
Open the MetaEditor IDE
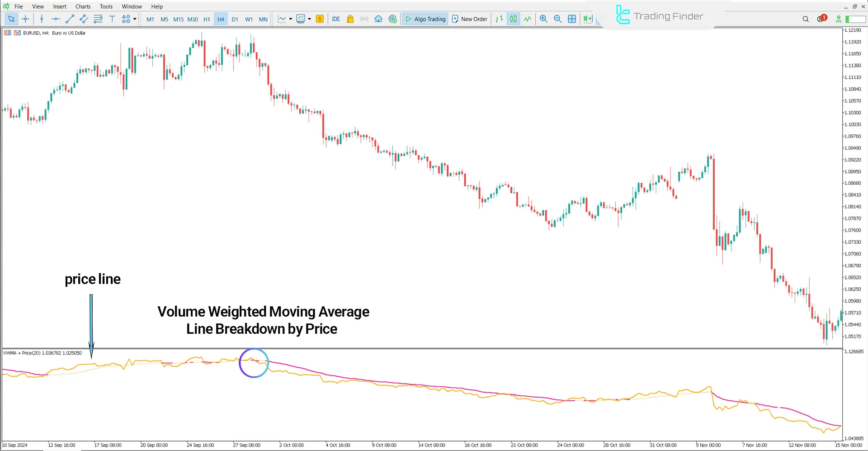tap(336, 19)
